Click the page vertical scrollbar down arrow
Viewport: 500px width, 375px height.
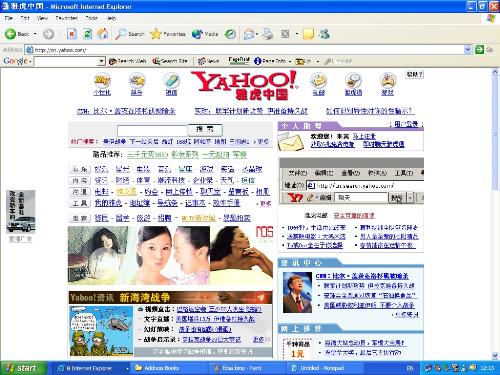495,356
